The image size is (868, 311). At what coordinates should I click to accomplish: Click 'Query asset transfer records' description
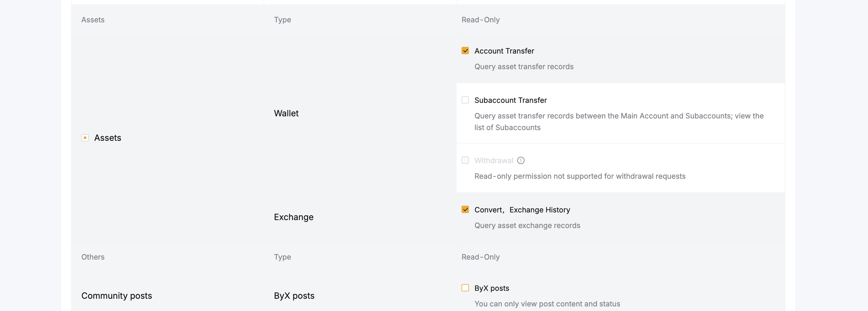(524, 66)
